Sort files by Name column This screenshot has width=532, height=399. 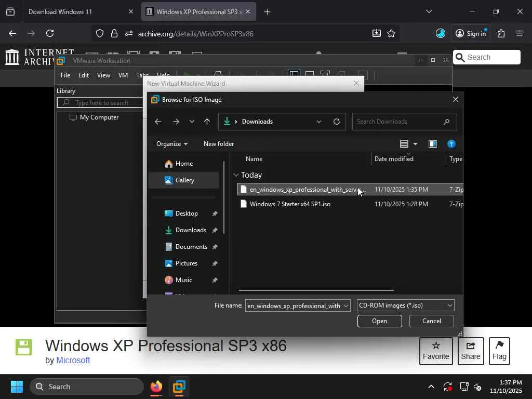click(254, 159)
